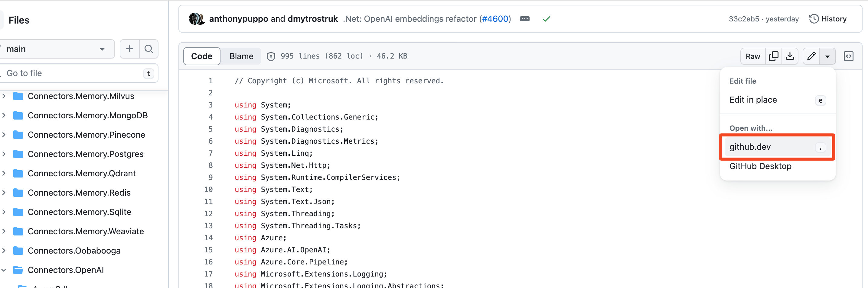
Task: Click the green commit status checkmark
Action: (x=546, y=19)
